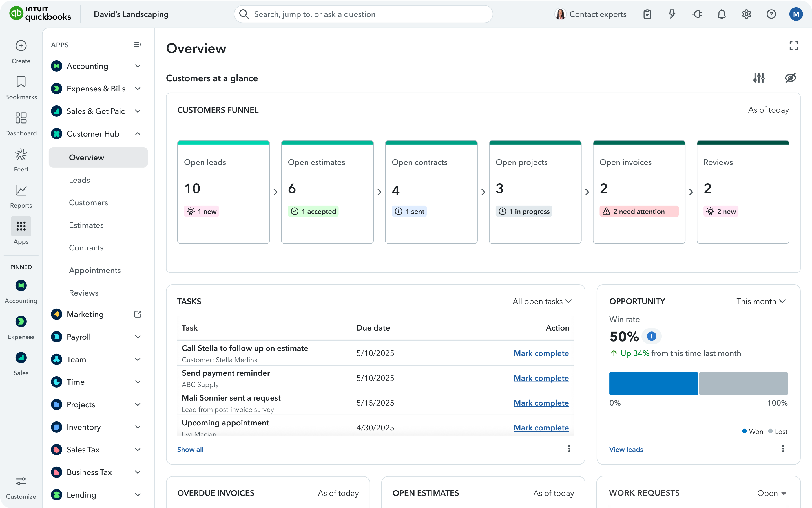Image resolution: width=812 pixels, height=508 pixels.
Task: Collapse the Customer Hub menu
Action: 138,134
